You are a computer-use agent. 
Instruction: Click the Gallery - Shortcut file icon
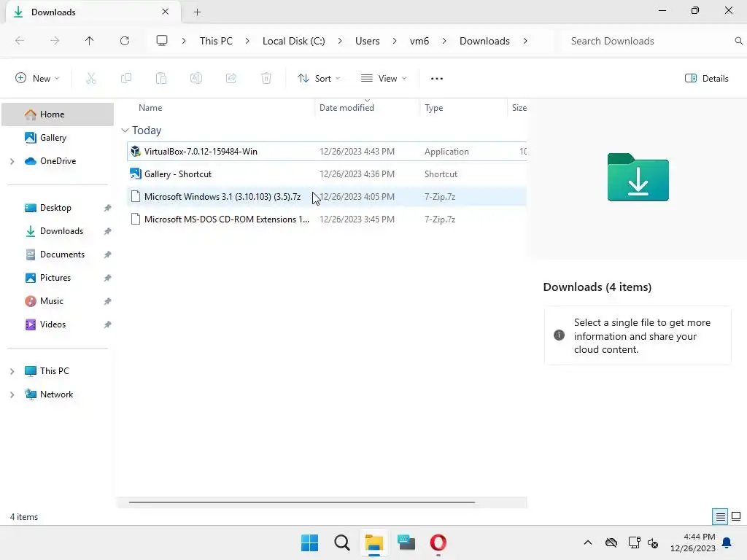(136, 174)
